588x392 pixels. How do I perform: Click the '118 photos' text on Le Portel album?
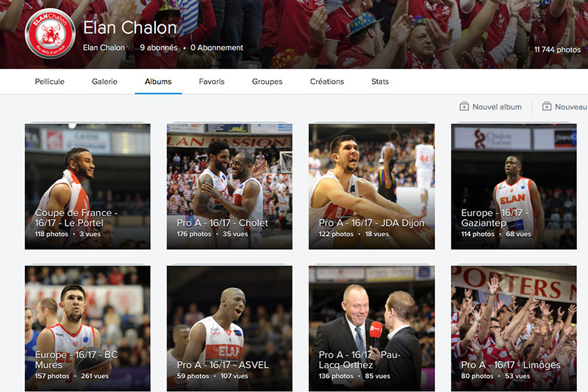(x=51, y=234)
